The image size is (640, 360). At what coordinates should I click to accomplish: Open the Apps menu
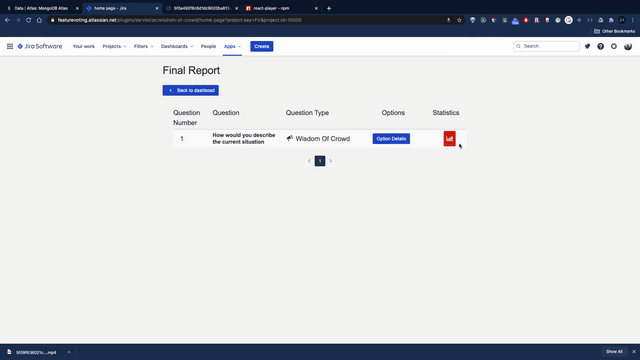232,47
